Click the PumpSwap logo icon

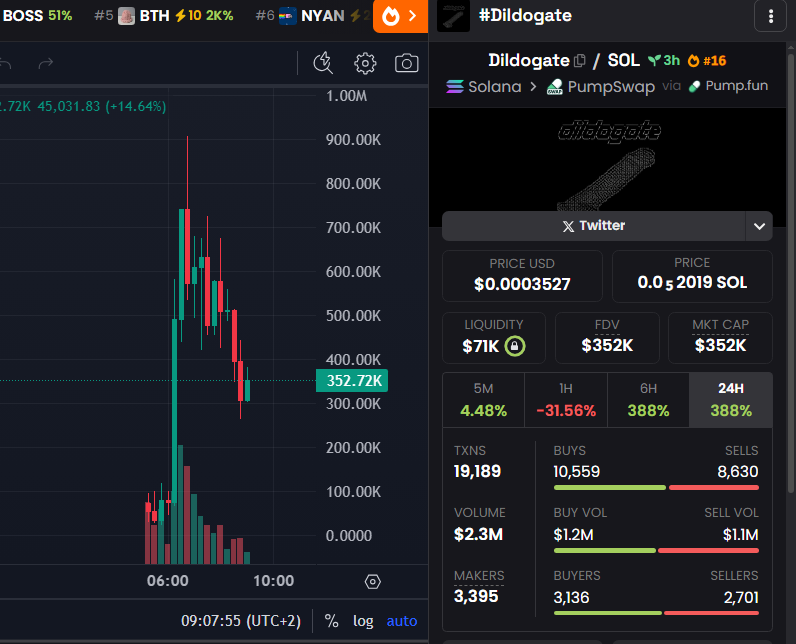point(554,87)
